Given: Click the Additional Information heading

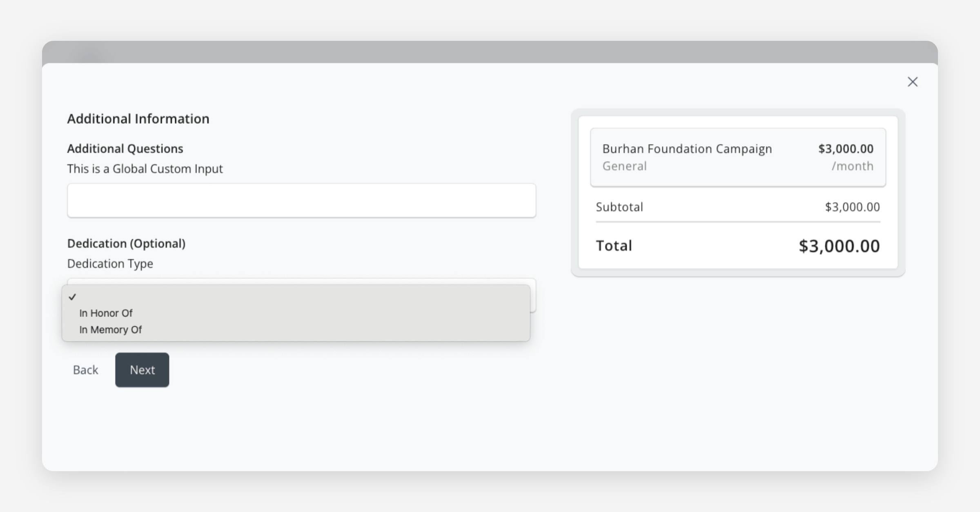Looking at the screenshot, I should [138, 119].
